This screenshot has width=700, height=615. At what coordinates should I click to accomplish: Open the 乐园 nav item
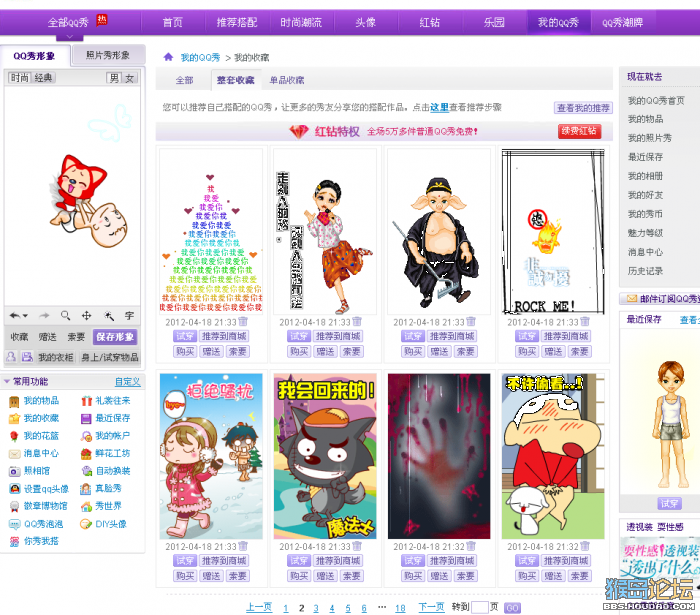[494, 22]
